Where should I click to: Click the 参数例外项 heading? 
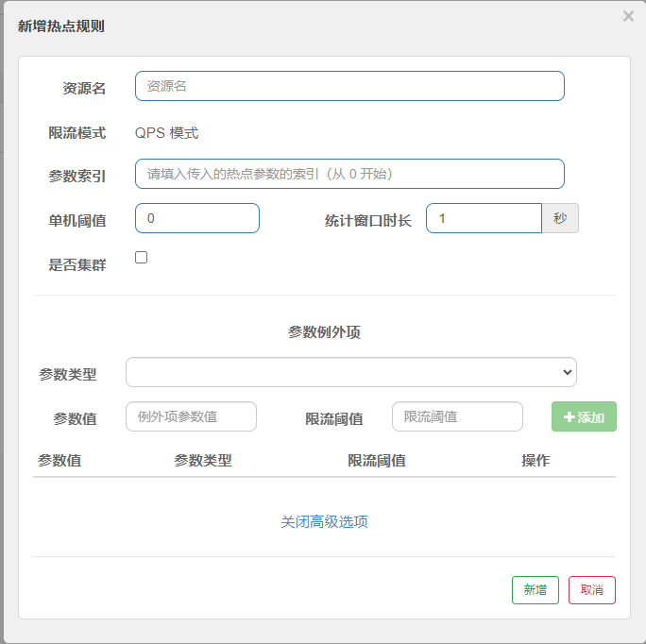click(324, 332)
